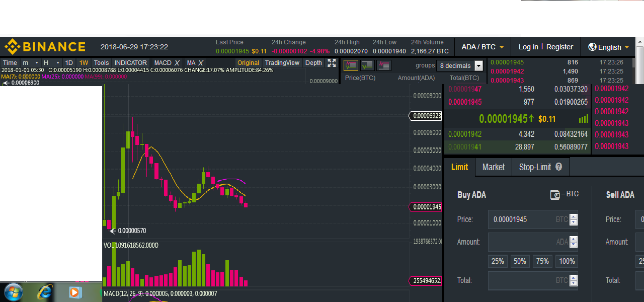Remove the MACD indicator with X
This screenshot has height=302, width=644.
click(177, 63)
